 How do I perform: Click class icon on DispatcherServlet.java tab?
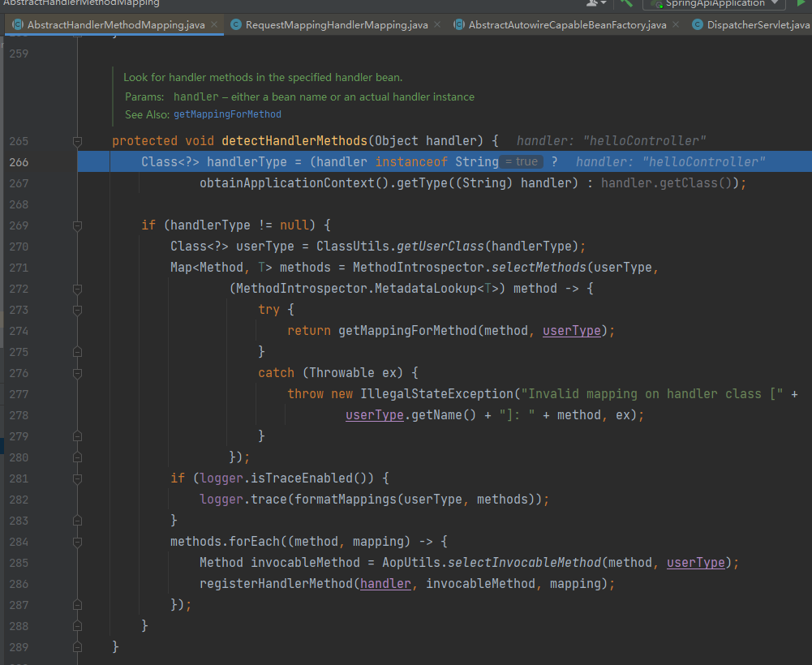click(697, 25)
